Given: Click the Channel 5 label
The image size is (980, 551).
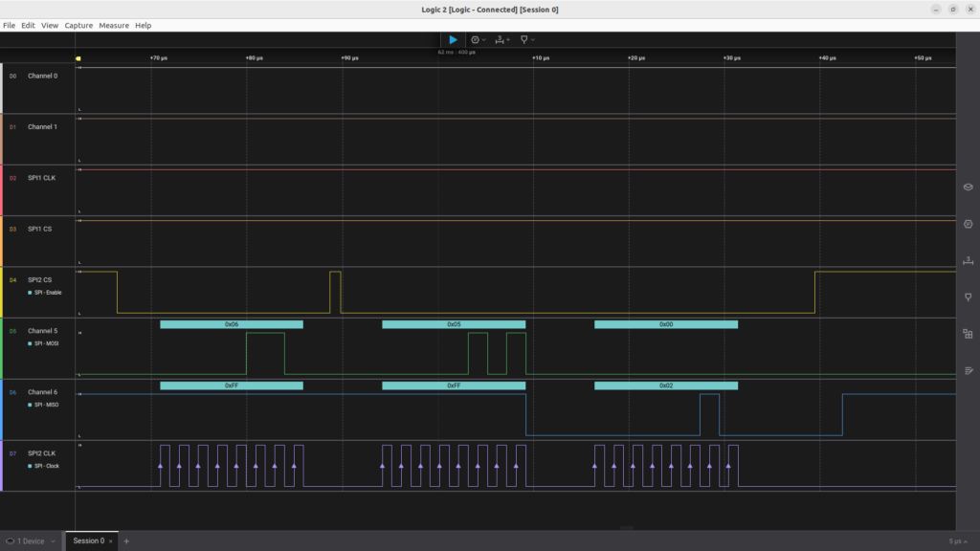Looking at the screenshot, I should pyautogui.click(x=42, y=331).
